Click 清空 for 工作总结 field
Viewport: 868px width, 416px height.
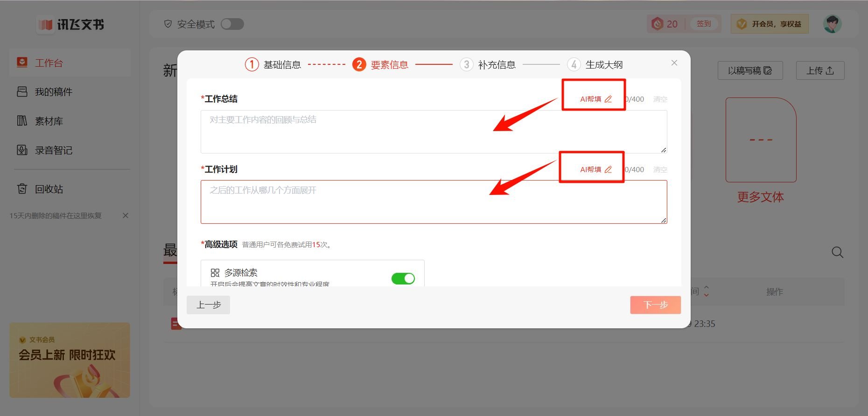point(660,99)
